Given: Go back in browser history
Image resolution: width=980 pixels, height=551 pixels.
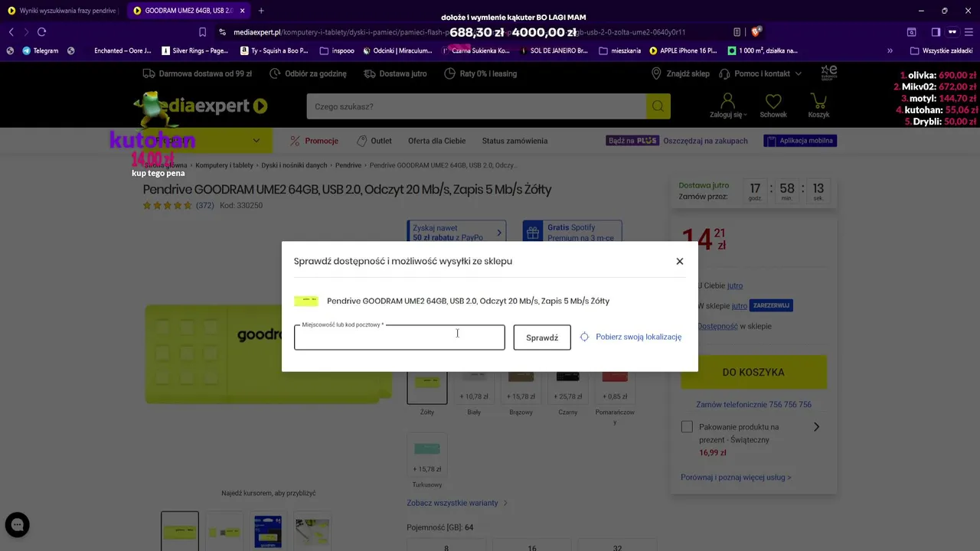Looking at the screenshot, I should [11, 32].
